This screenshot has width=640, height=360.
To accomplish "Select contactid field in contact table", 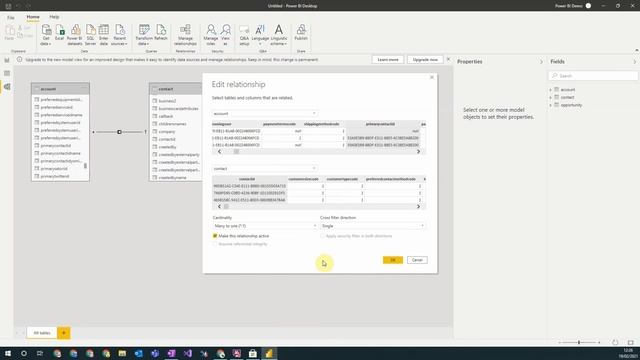I will 167,139.
